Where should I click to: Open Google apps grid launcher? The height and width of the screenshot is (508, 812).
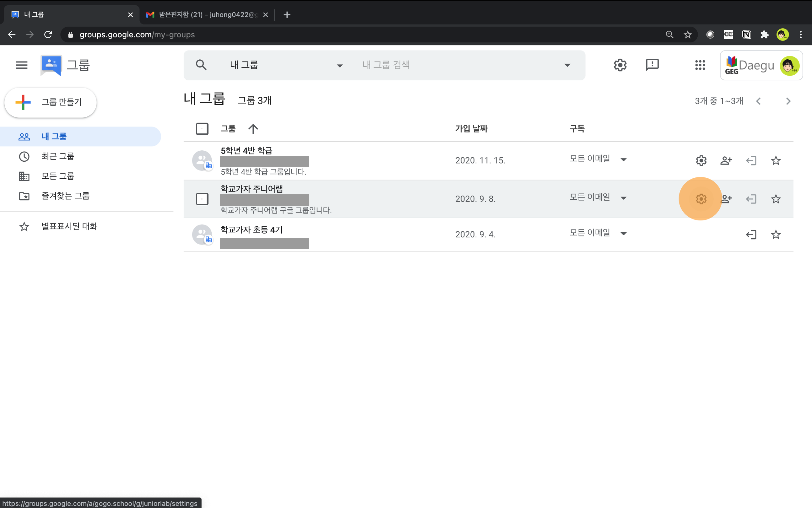(x=700, y=65)
